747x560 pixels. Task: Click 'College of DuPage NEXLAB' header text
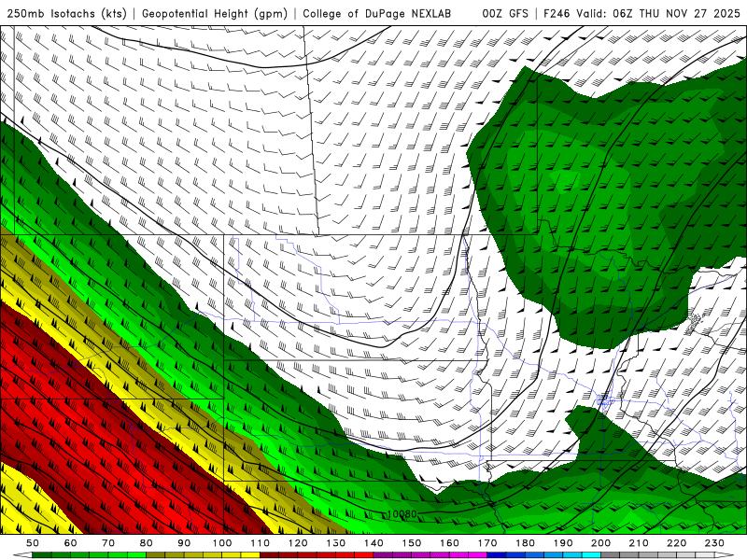377,13
